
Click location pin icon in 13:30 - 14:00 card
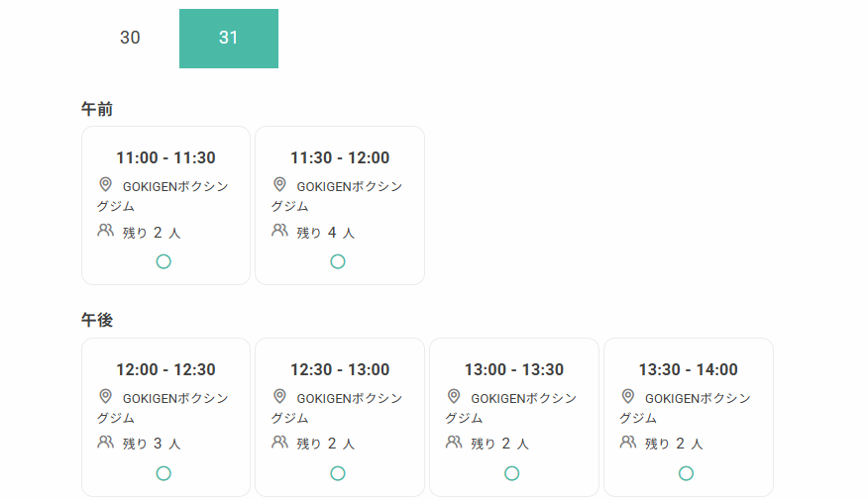point(628,396)
